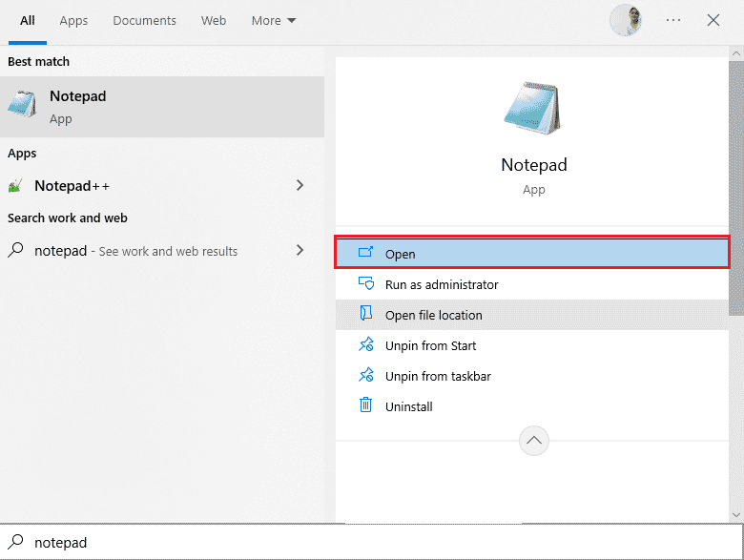The image size is (744, 560).
Task: Choose Uninstall for Notepad
Action: 532,406
